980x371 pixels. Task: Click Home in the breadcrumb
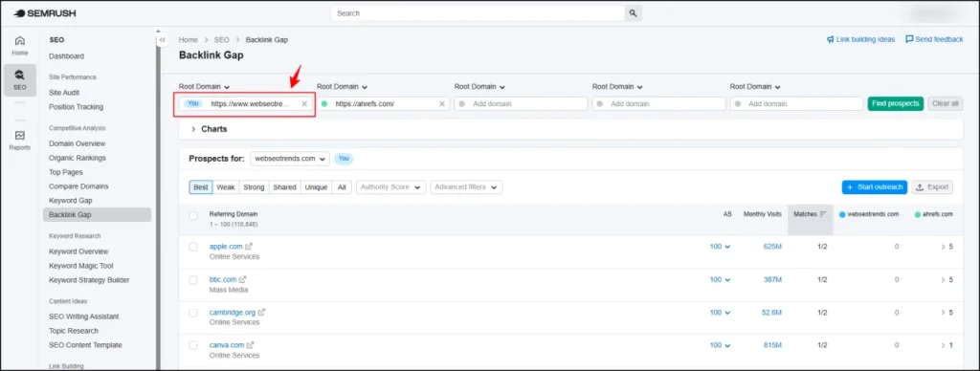189,39
